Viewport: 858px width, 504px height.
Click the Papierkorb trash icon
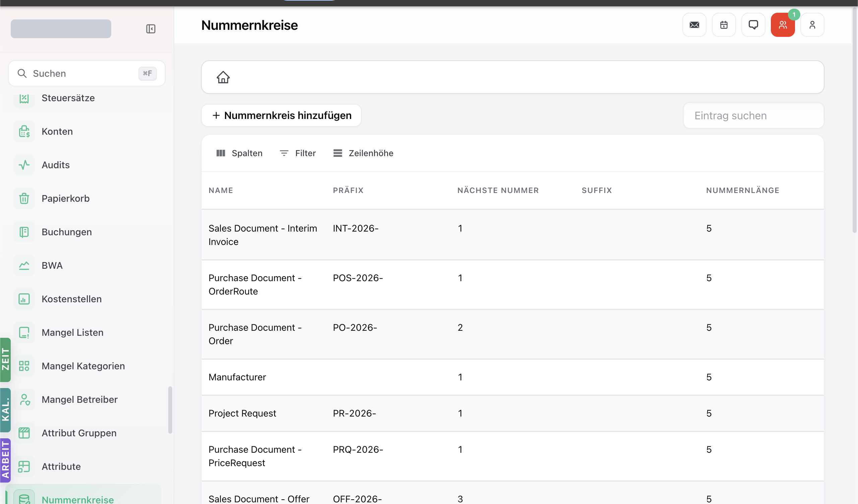click(24, 198)
